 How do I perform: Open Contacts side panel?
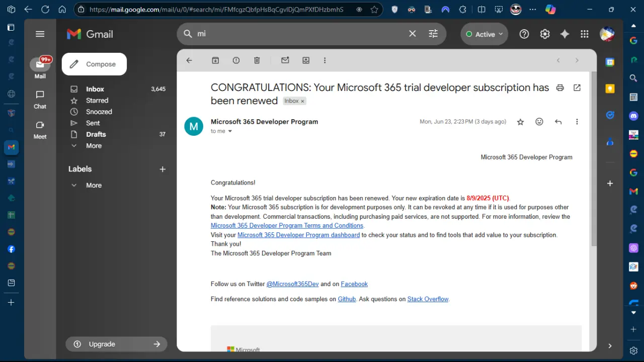pyautogui.click(x=610, y=142)
